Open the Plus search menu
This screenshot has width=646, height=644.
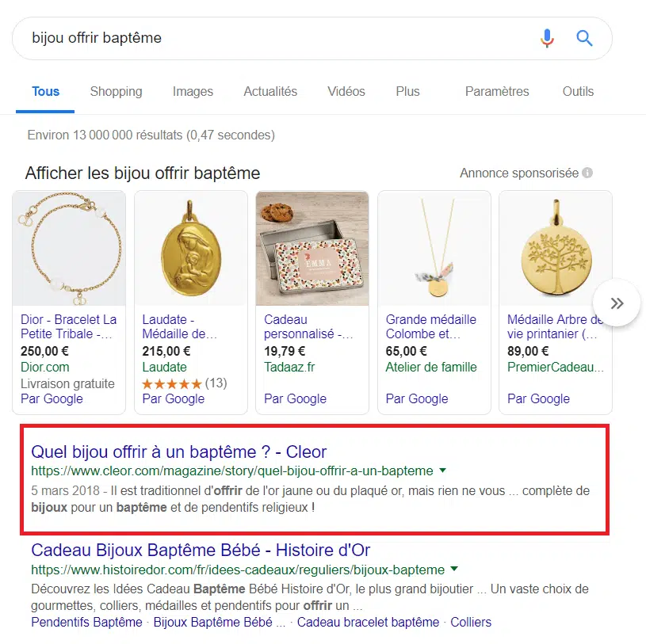407,91
